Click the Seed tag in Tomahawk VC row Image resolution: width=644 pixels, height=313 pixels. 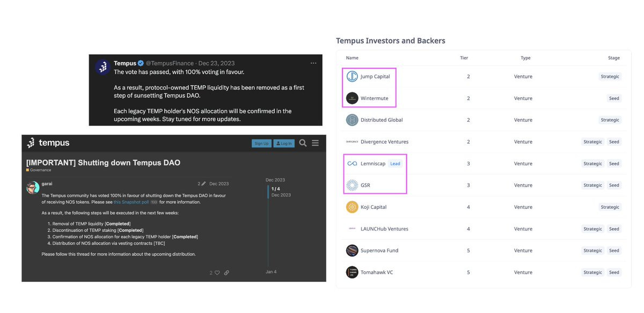tap(614, 272)
